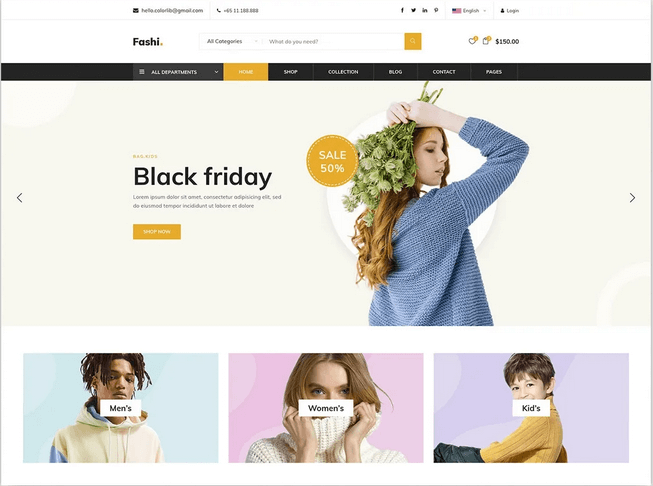Open the Facebook social icon
The height and width of the screenshot is (486, 653).
pyautogui.click(x=402, y=10)
